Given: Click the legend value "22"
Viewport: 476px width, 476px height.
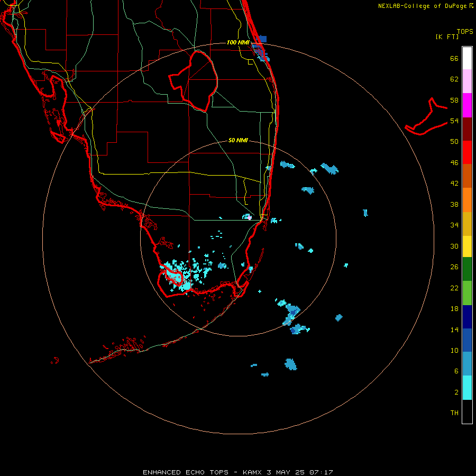Looking at the screenshot, I should coord(454,288).
